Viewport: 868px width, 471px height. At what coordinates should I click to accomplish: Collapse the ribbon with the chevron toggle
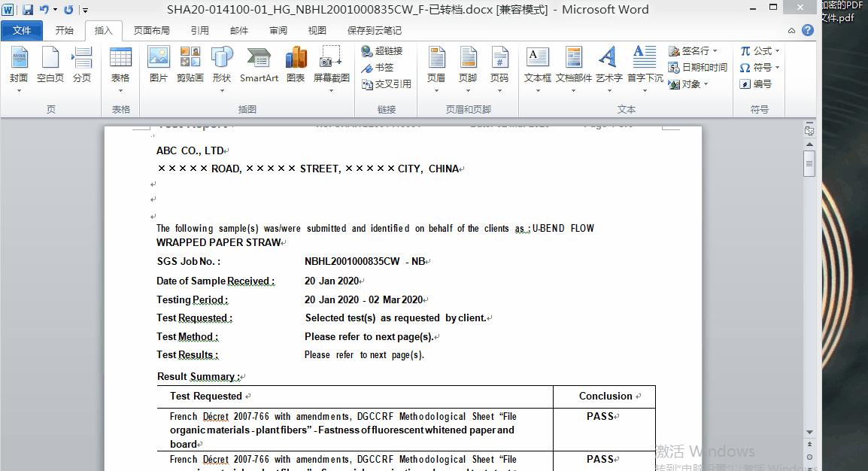point(792,31)
